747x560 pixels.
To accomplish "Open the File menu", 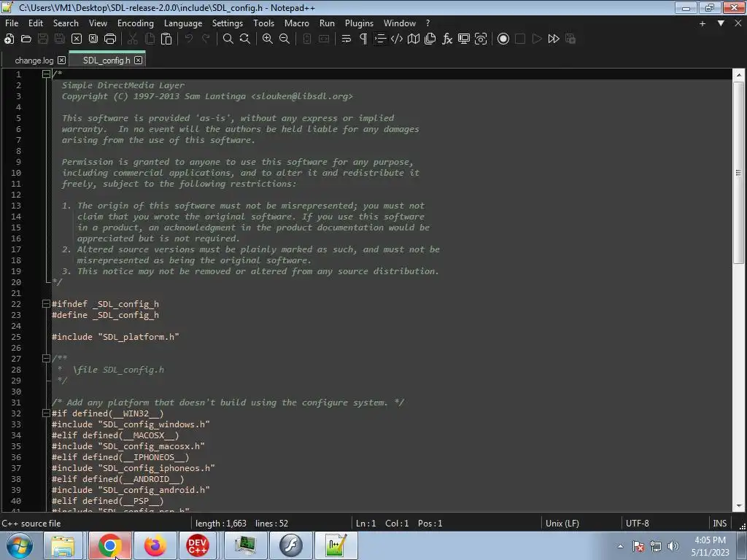I will pos(12,23).
